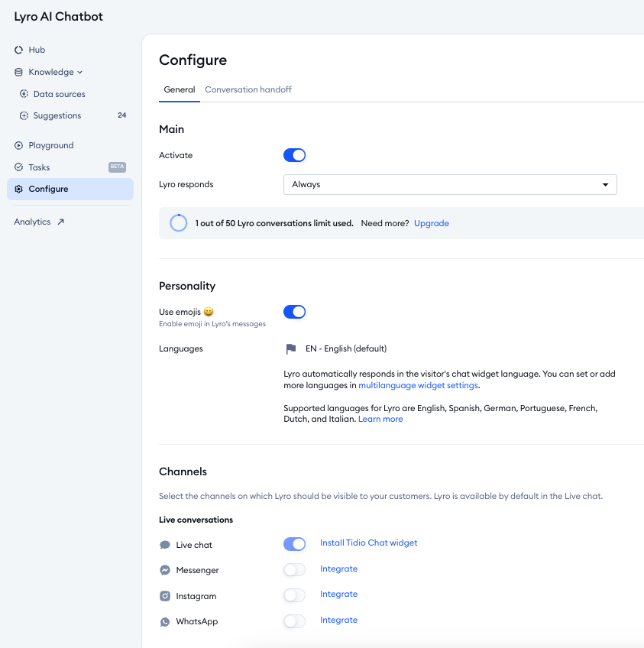Click Install Tidio Chat widget link
The width and height of the screenshot is (644, 648).
click(x=368, y=543)
